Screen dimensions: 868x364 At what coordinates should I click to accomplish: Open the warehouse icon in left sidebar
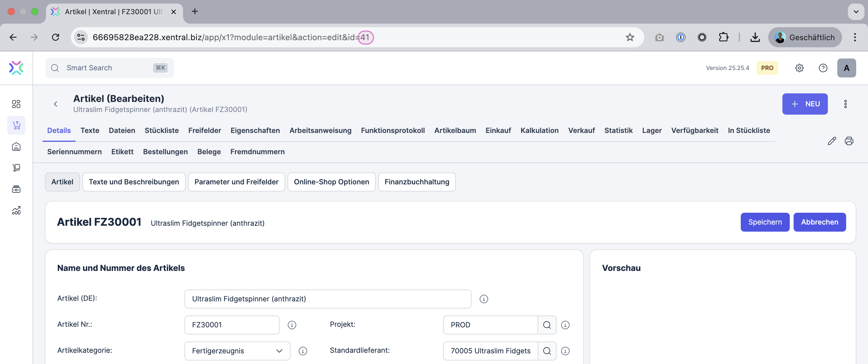pyautogui.click(x=16, y=147)
